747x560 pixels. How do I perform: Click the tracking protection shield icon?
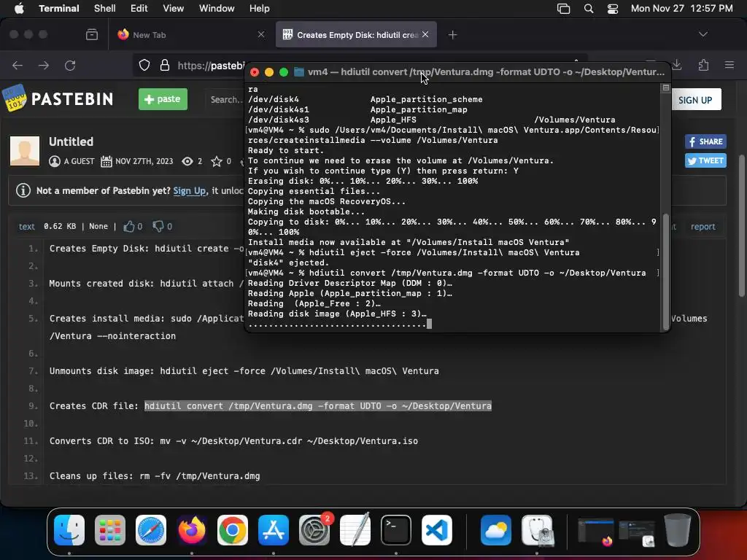[x=144, y=65]
